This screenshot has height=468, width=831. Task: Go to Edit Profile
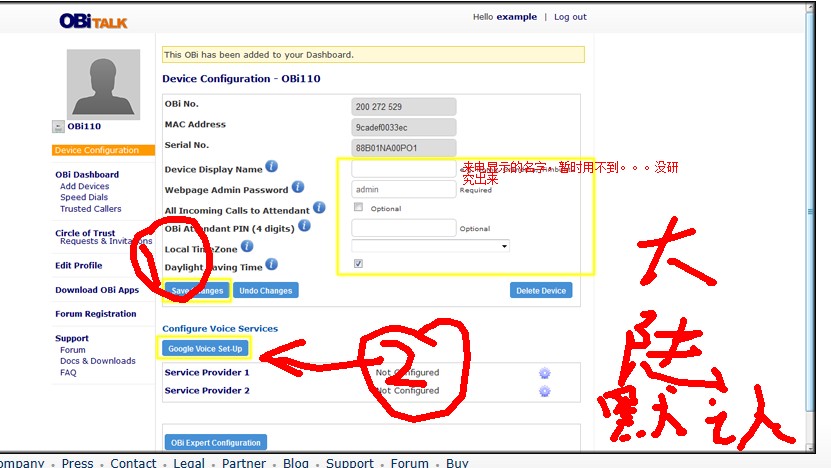pyautogui.click(x=78, y=266)
